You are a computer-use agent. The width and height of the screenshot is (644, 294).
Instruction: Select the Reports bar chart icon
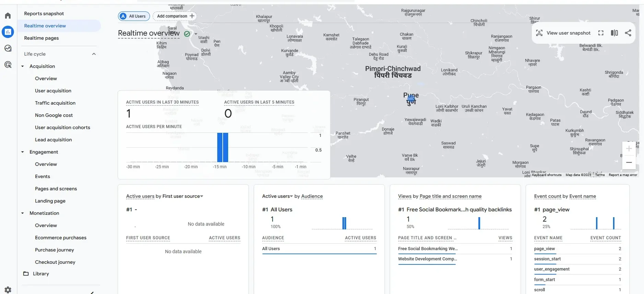click(x=8, y=32)
